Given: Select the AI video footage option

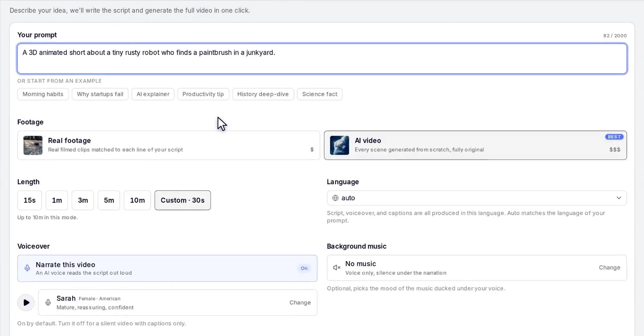Looking at the screenshot, I should coord(475,145).
